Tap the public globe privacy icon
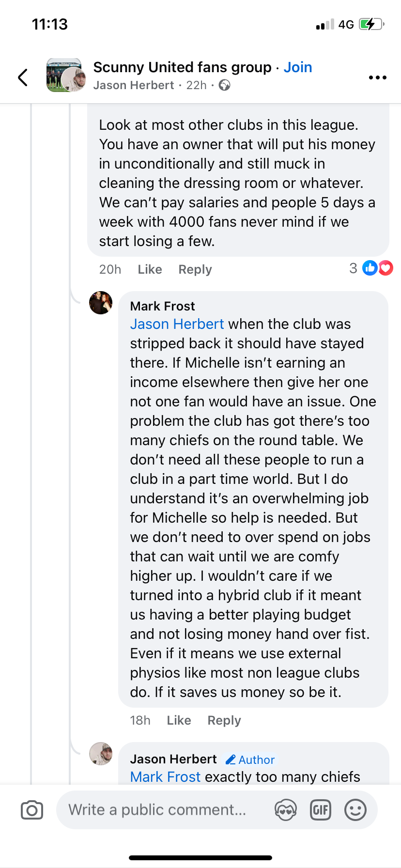Screen dimensions: 401x868 224,86
